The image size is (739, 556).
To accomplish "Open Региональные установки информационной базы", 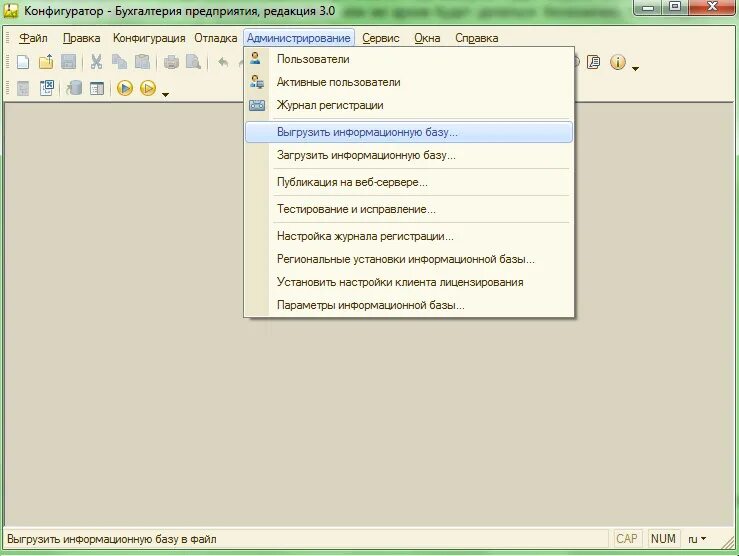I will [x=409, y=259].
